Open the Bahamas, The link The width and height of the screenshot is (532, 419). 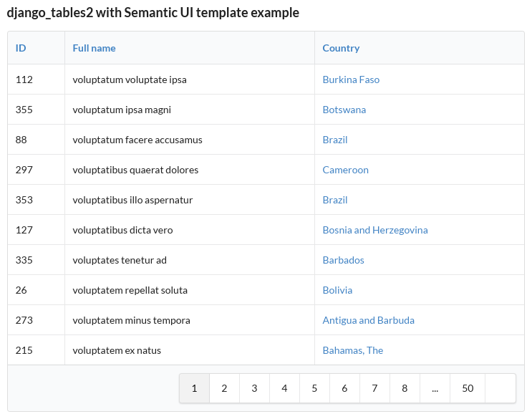coord(352,350)
